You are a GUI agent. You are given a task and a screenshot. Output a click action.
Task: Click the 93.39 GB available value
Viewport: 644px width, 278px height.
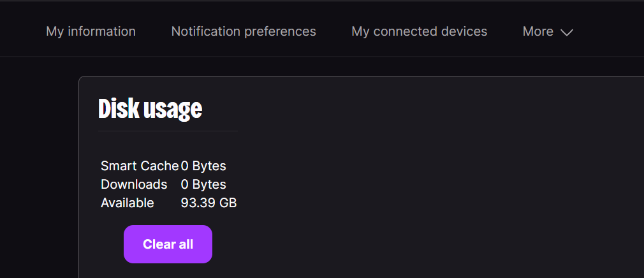(x=209, y=203)
